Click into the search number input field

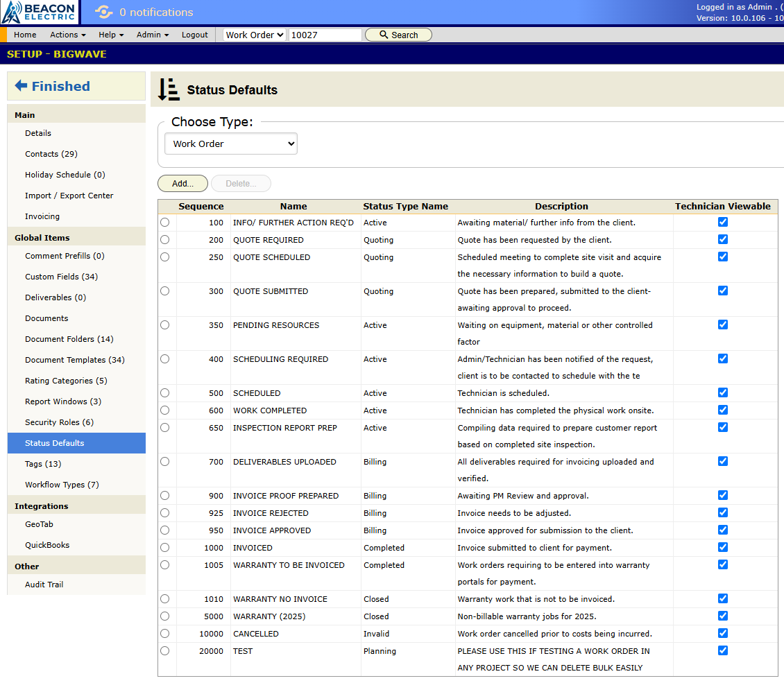(x=325, y=35)
